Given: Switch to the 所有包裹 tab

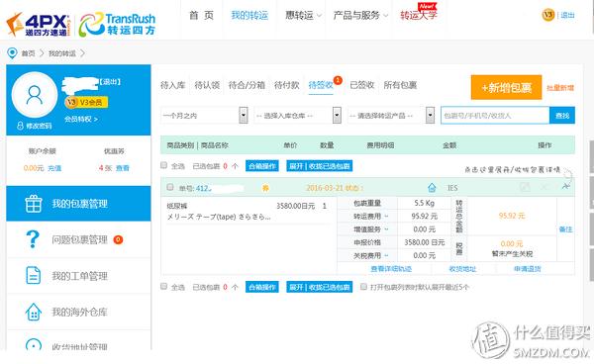Looking at the screenshot, I should (400, 85).
